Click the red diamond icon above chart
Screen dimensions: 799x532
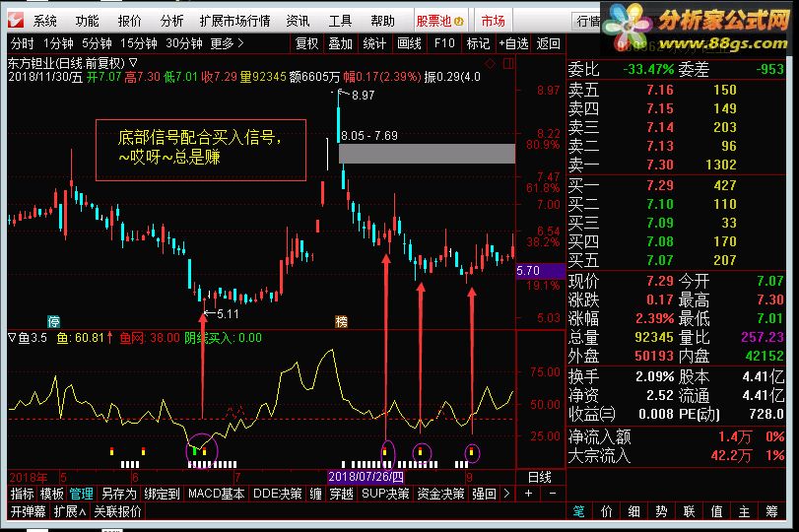(x=491, y=64)
